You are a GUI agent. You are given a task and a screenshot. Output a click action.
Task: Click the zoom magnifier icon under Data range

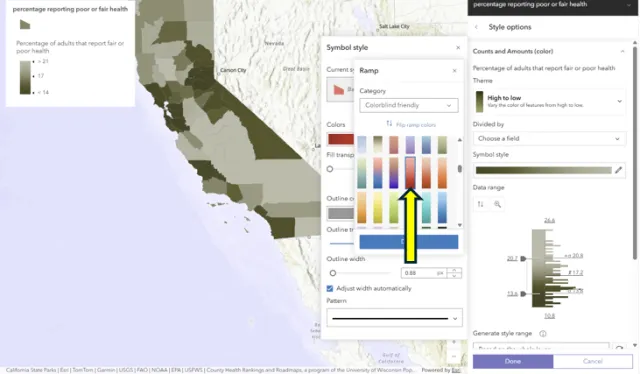coord(497,204)
